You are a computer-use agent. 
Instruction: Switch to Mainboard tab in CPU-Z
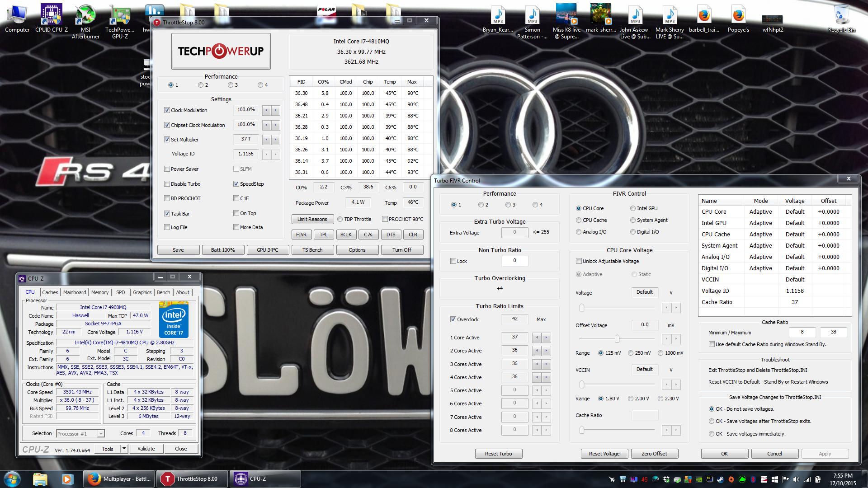(75, 292)
